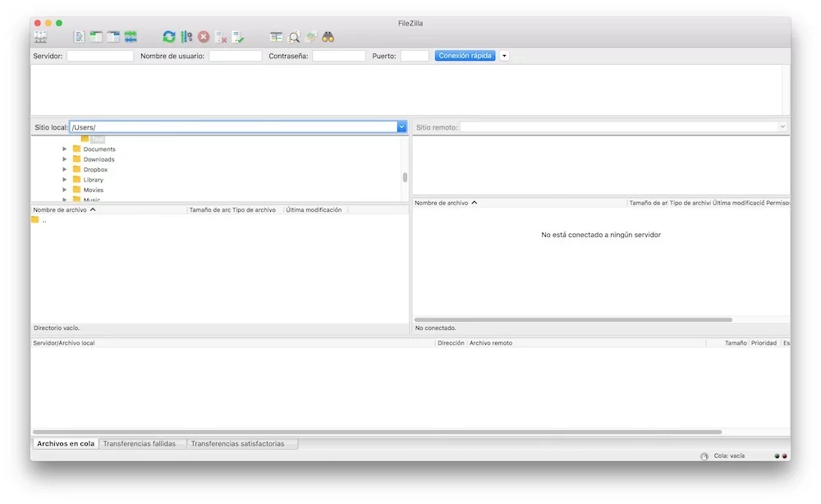Image resolution: width=821 pixels, height=504 pixels.
Task: Select Dropbox in the local tree
Action: tap(95, 170)
